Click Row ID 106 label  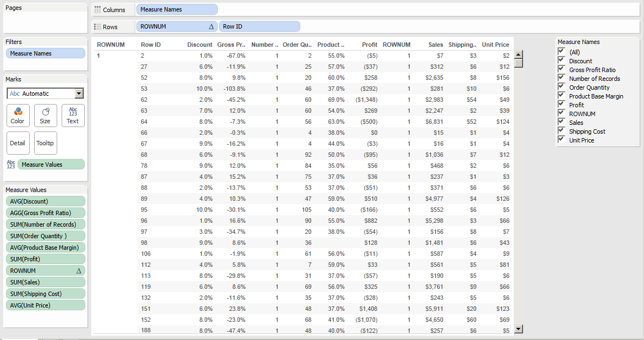pos(146,254)
